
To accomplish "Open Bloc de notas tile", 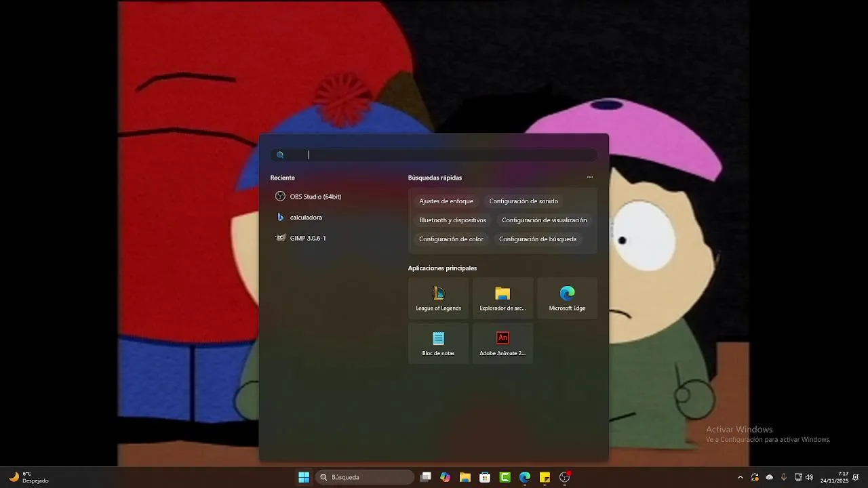I will pos(439,343).
